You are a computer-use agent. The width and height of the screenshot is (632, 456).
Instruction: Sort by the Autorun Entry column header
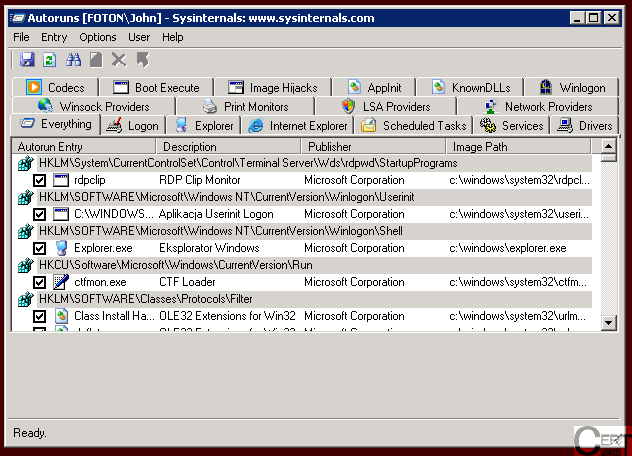pos(83,146)
